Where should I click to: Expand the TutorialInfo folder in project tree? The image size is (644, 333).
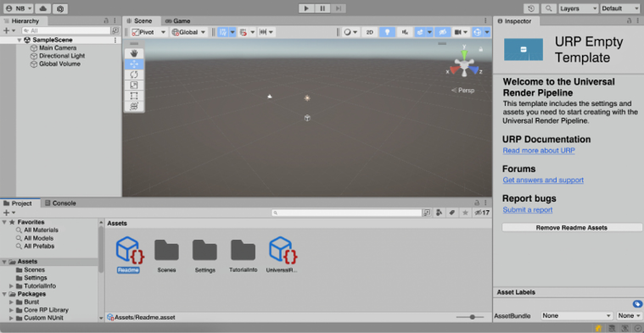tap(12, 286)
